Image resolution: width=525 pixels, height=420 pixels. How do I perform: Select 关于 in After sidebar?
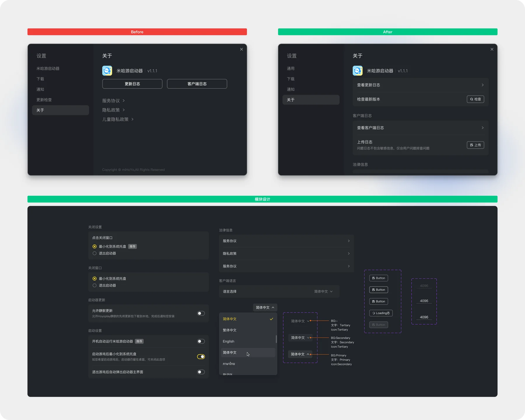pos(311,100)
